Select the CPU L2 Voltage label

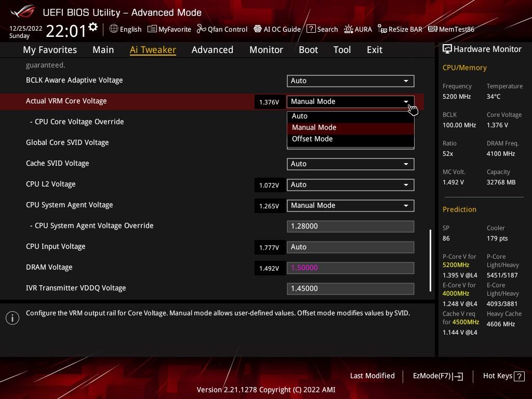tap(50, 184)
